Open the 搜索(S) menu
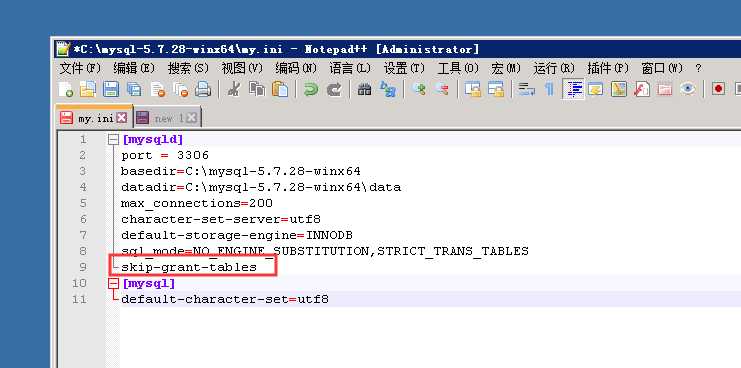Screen dimensions: 741x368 pyautogui.click(x=188, y=68)
